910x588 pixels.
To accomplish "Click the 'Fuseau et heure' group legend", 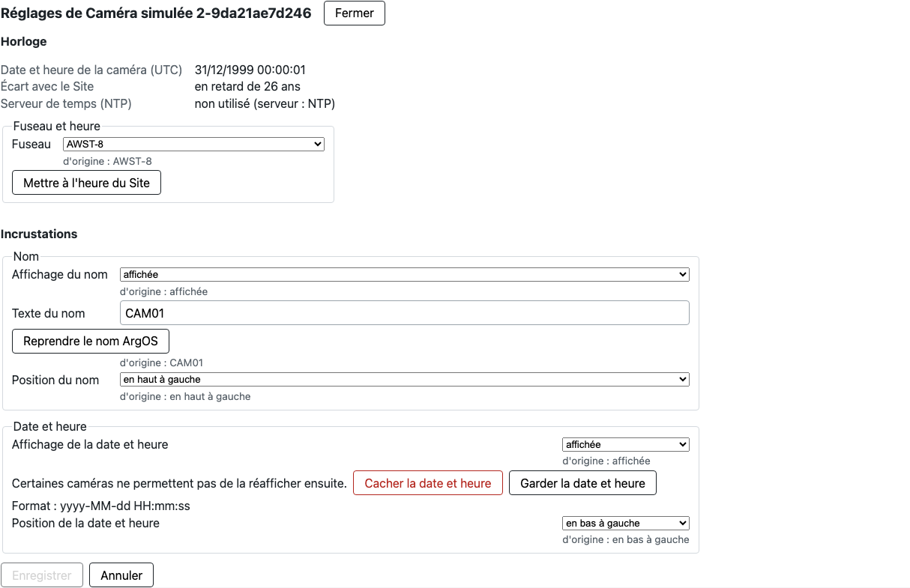I will pos(57,126).
